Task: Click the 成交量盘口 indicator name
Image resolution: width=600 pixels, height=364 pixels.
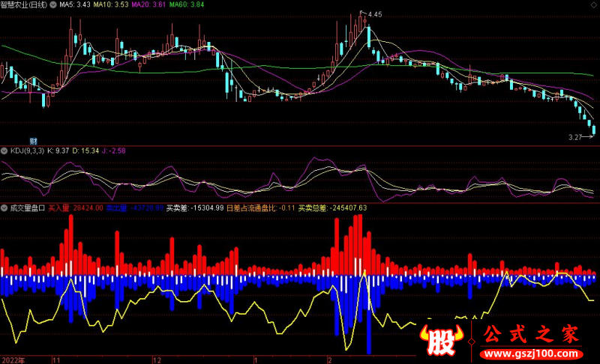Action: (x=28, y=208)
